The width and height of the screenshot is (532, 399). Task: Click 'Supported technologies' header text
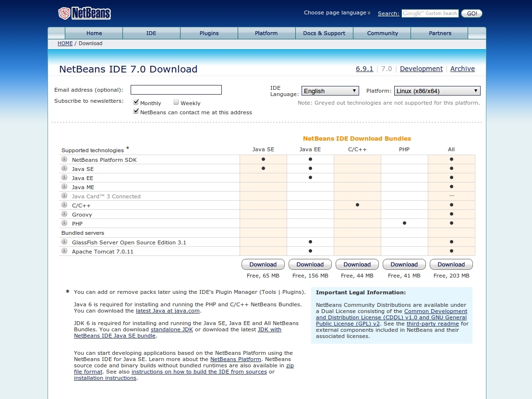(93, 150)
